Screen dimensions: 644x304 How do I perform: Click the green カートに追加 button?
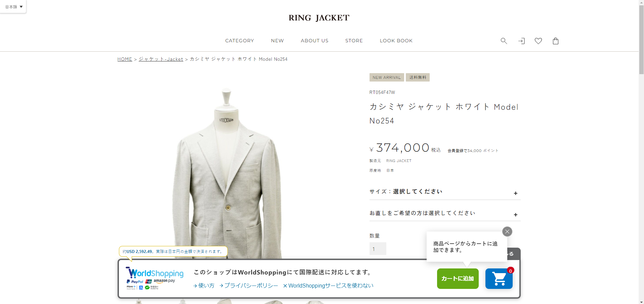pos(458,278)
